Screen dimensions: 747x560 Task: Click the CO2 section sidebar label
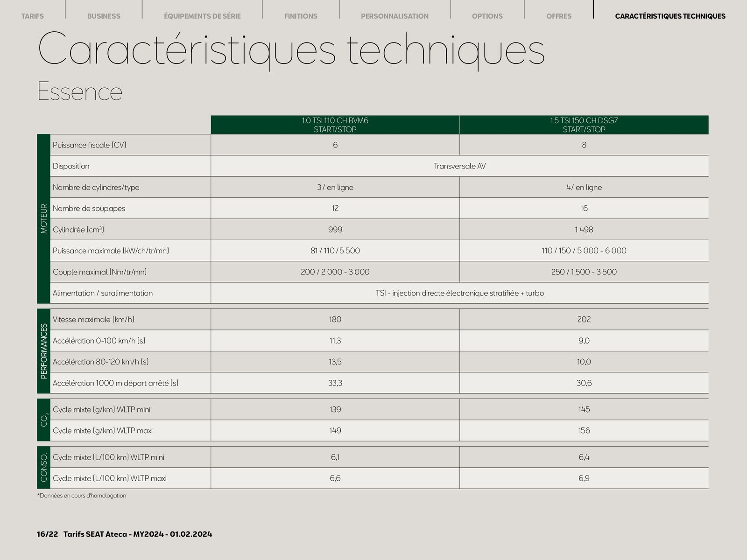tap(44, 420)
